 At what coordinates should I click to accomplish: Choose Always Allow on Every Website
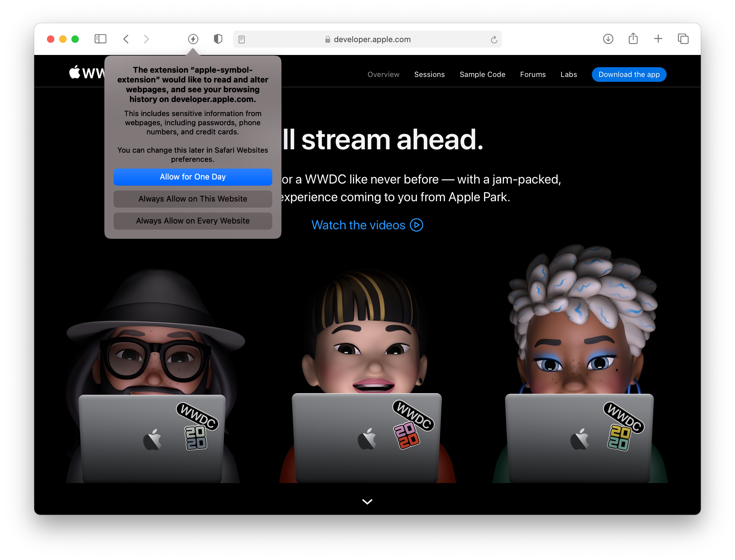tap(193, 221)
